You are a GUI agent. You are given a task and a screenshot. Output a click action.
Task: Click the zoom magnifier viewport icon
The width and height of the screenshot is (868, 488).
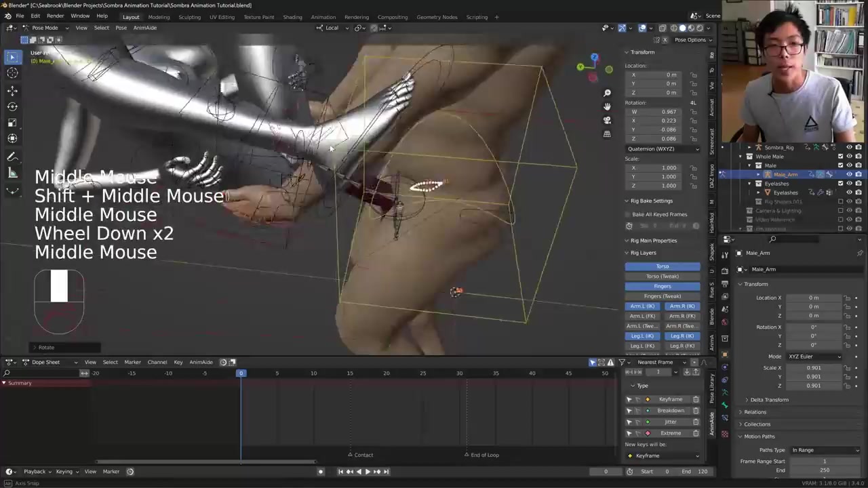[607, 93]
